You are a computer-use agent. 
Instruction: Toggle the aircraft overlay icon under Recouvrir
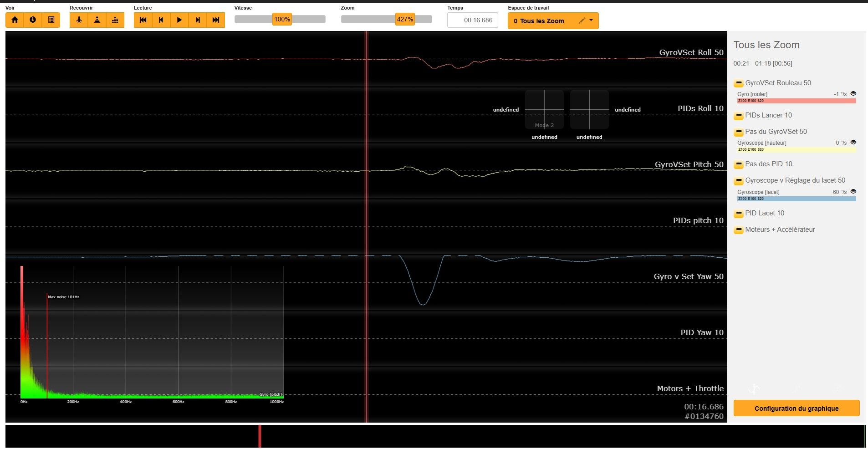click(x=79, y=20)
